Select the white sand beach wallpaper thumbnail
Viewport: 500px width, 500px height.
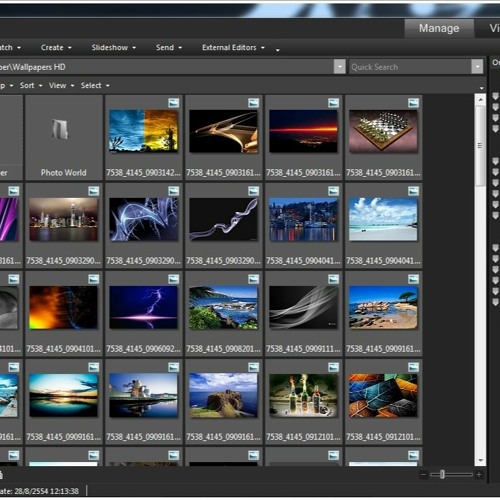tap(383, 219)
